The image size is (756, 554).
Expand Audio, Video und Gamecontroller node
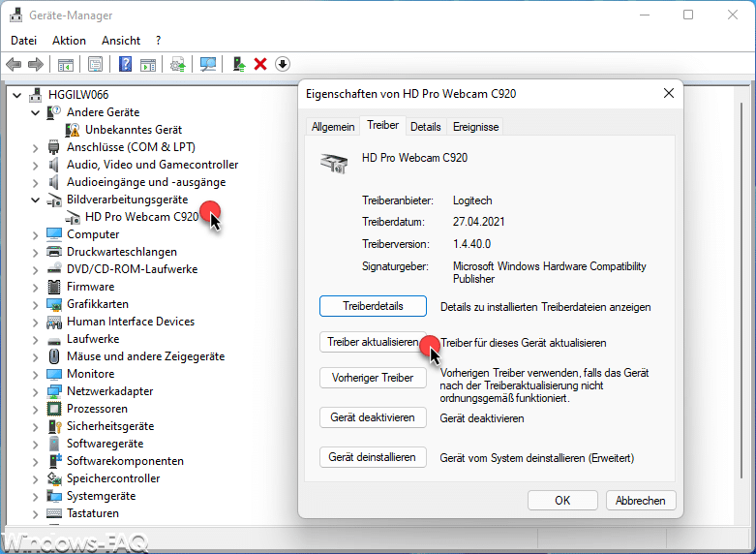click(x=35, y=165)
